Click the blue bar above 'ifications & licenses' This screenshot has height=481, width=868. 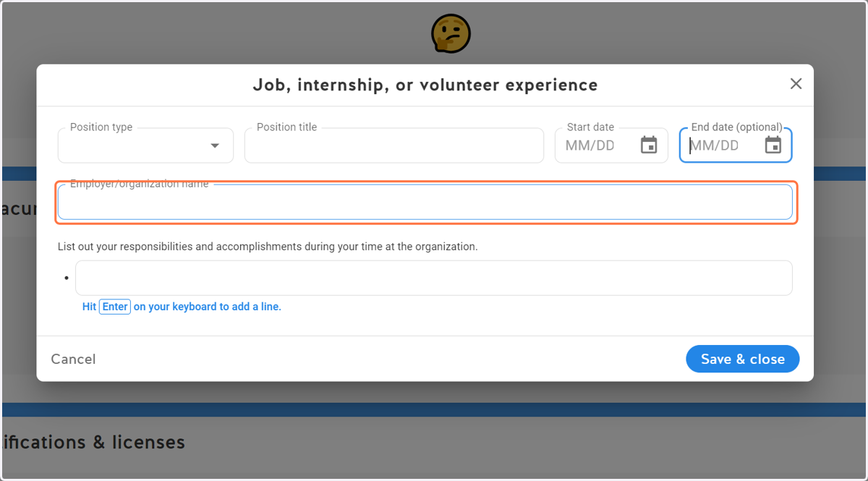pyautogui.click(x=434, y=409)
